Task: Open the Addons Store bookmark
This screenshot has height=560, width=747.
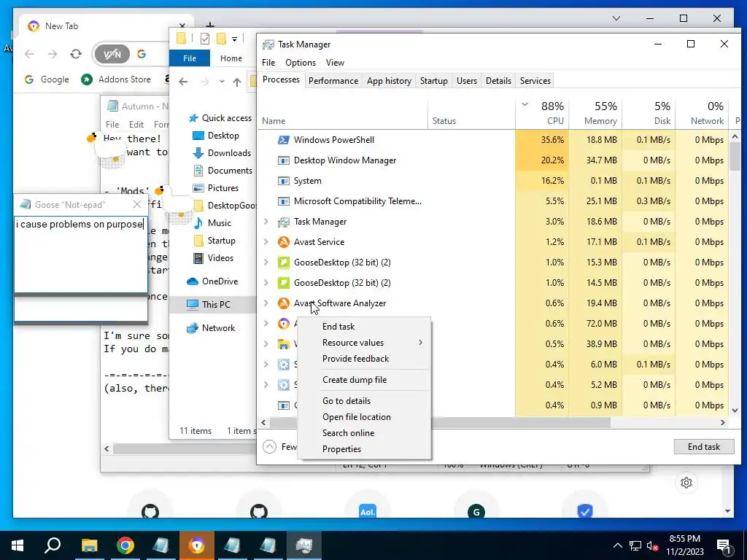Action: point(116,79)
